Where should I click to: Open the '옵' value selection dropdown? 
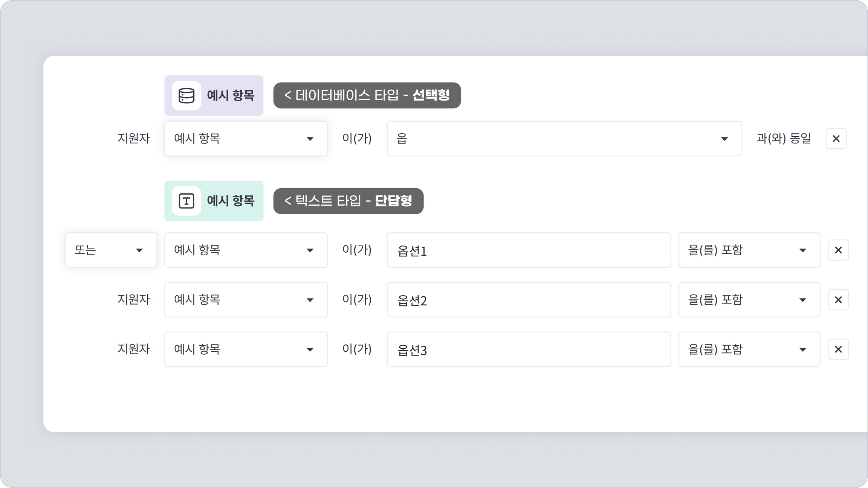(564, 139)
